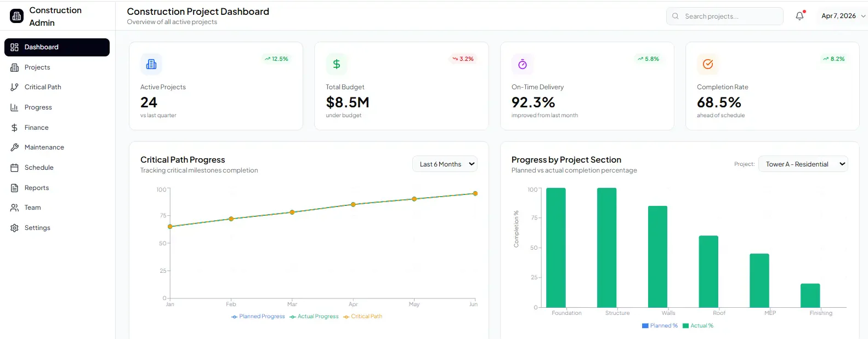Image resolution: width=868 pixels, height=339 pixels.
Task: Toggle Actual % series in bar chart legend
Action: [x=698, y=326]
